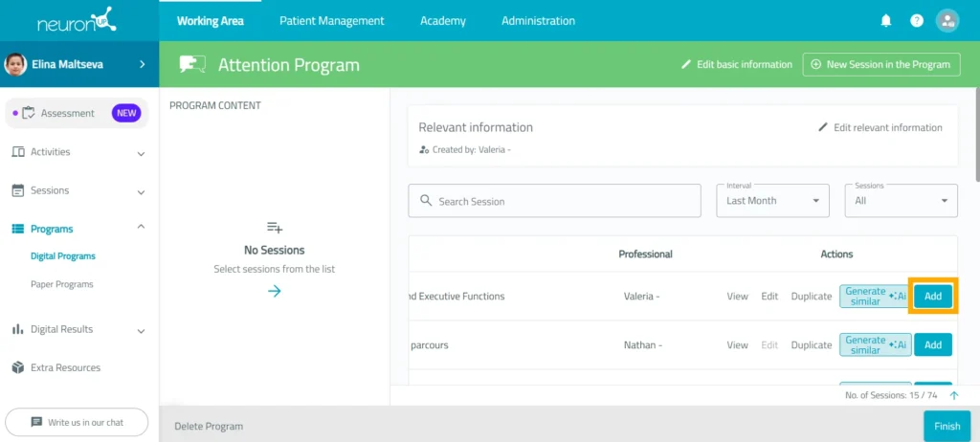
Task: Click 'No. of Sessions: 15 / 74' text
Action: 891,395
